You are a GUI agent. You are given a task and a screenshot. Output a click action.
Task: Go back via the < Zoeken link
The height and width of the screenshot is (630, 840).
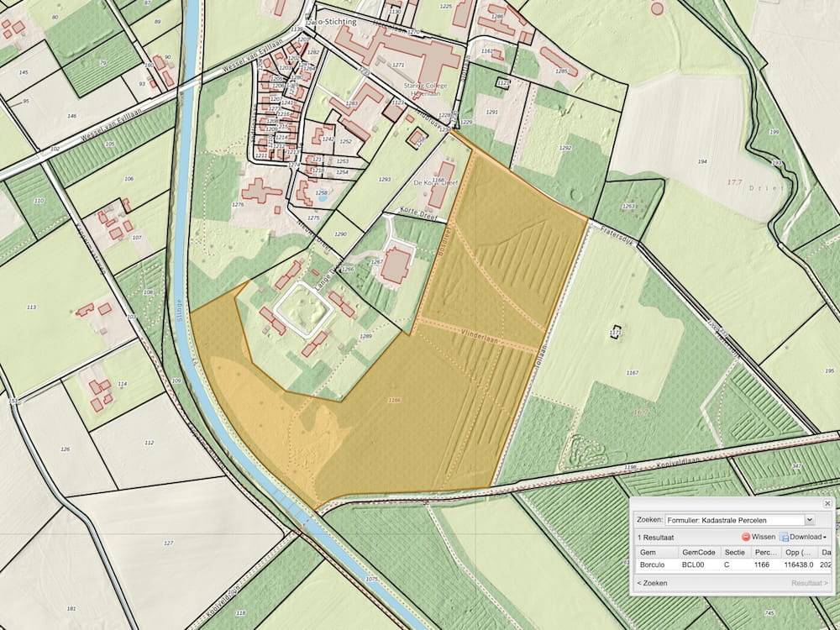(652, 582)
